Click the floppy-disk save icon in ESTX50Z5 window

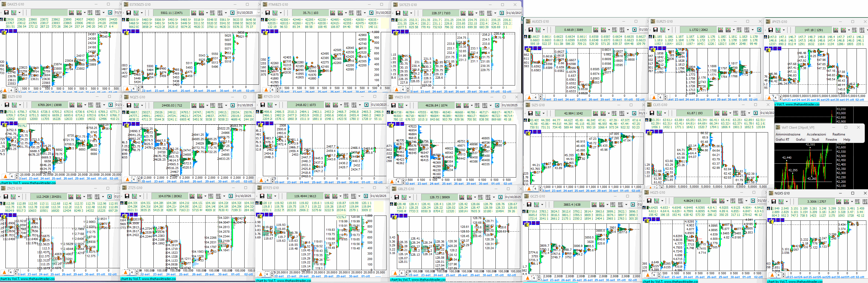coord(128,13)
